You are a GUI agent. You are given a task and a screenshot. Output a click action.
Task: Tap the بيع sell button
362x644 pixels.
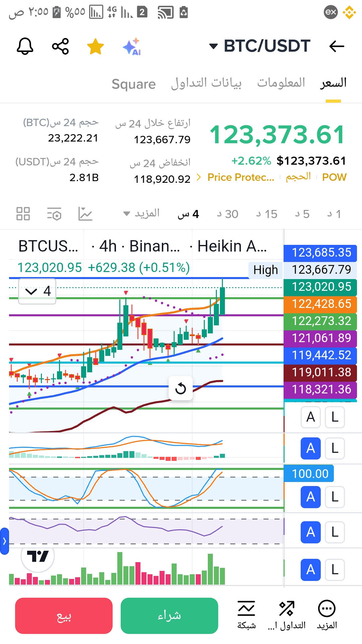(64, 616)
